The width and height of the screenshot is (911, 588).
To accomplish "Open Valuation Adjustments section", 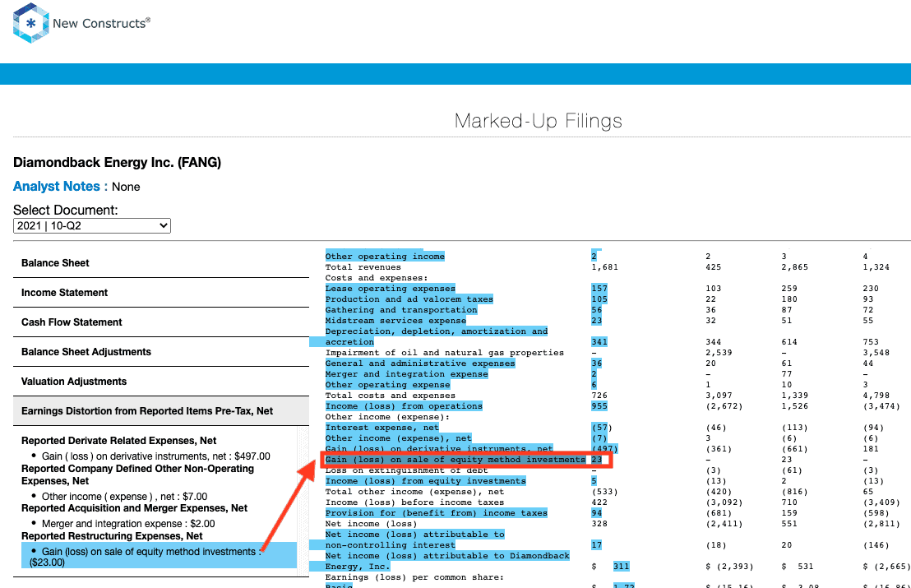I will [x=161, y=382].
